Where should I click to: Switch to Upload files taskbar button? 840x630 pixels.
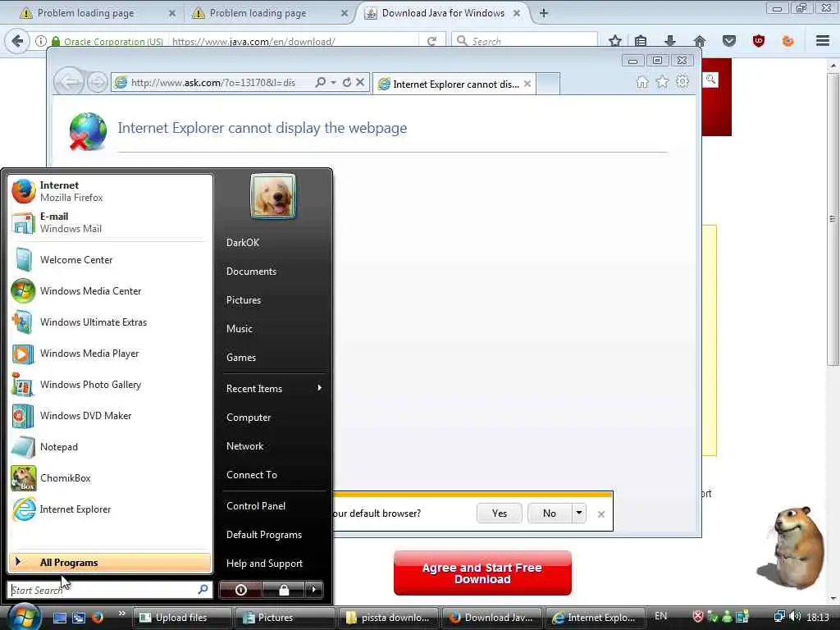(x=181, y=618)
